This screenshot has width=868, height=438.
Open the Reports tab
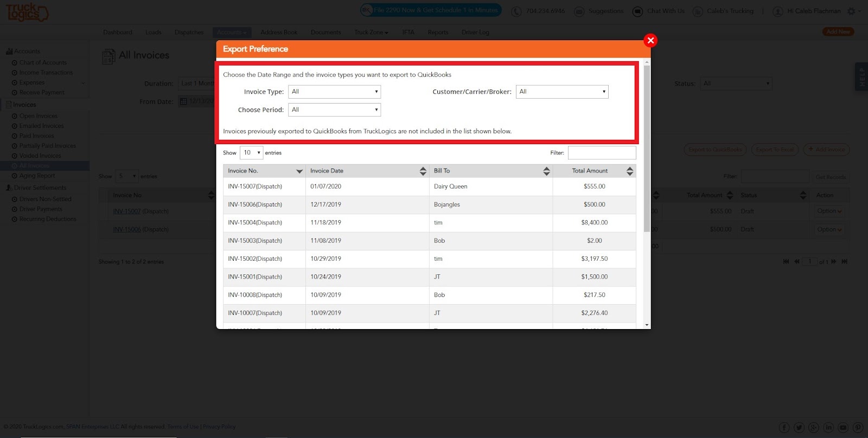(438, 33)
